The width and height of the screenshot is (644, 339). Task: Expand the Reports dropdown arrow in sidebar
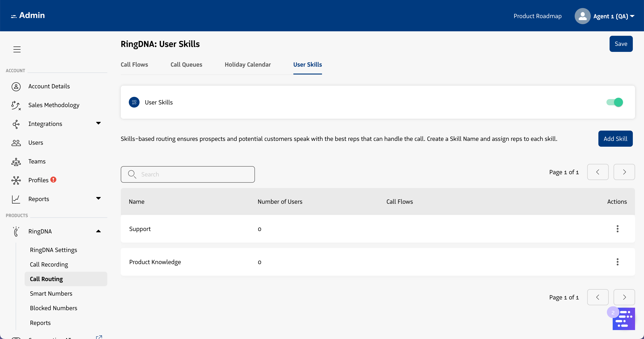pos(98,199)
